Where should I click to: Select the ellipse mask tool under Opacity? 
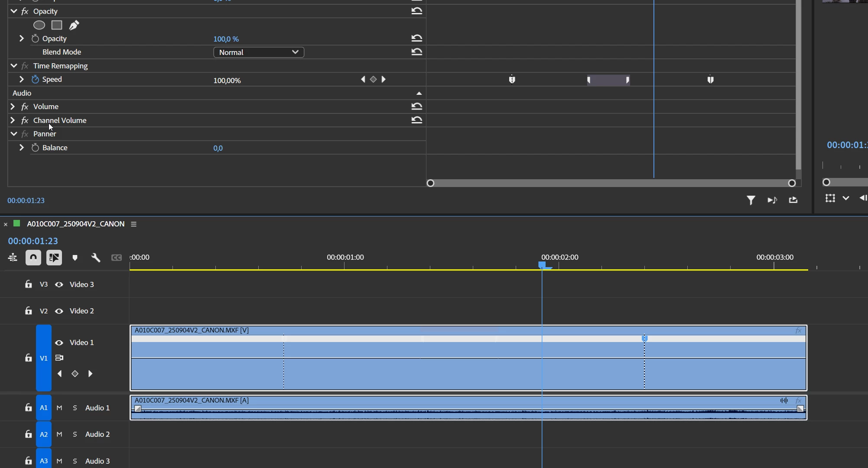tap(39, 25)
